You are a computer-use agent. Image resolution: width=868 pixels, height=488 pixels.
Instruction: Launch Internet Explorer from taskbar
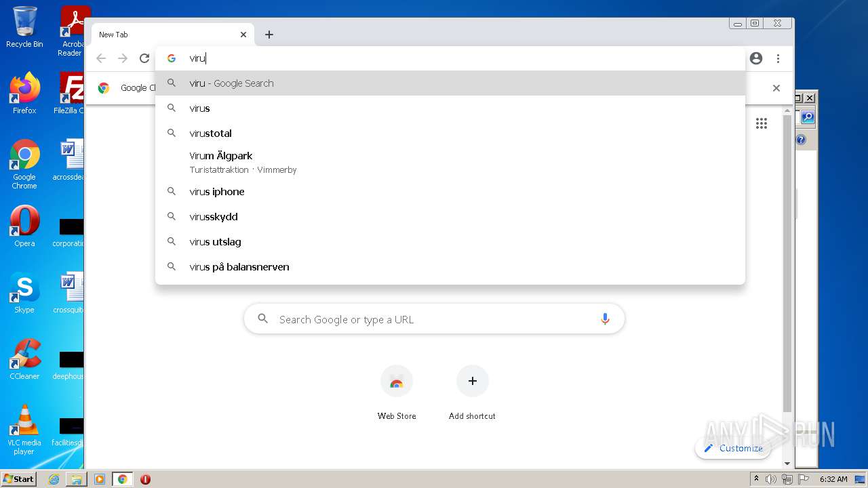click(x=54, y=479)
